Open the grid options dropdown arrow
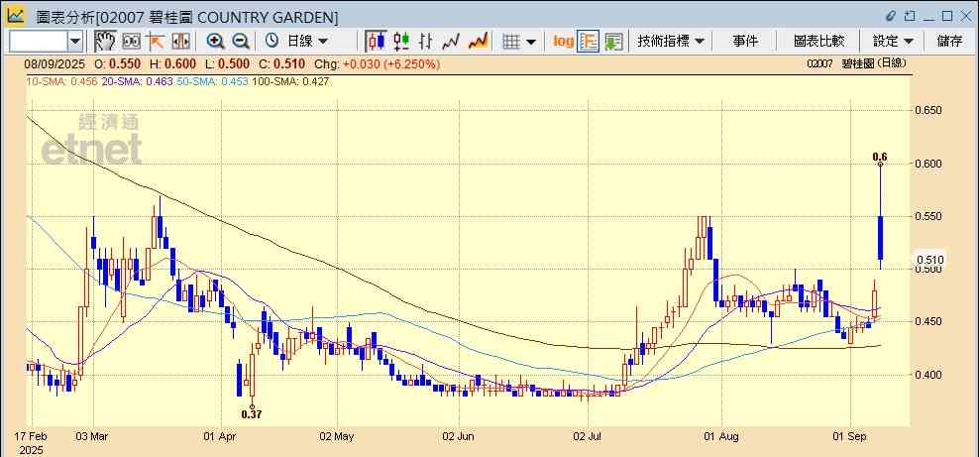The height and width of the screenshot is (457, 980). tap(530, 42)
